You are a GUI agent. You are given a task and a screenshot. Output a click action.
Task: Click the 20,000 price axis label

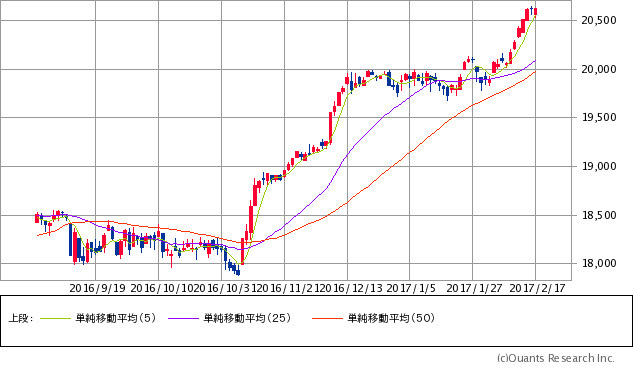[599, 69]
